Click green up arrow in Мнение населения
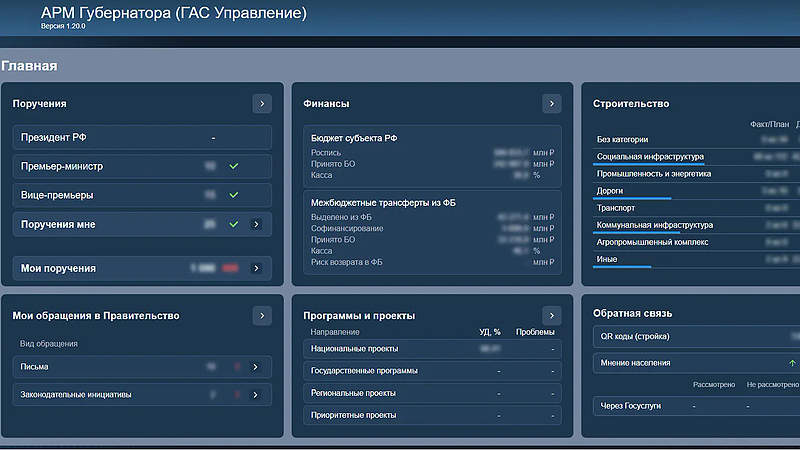800x450 pixels. 792,363
